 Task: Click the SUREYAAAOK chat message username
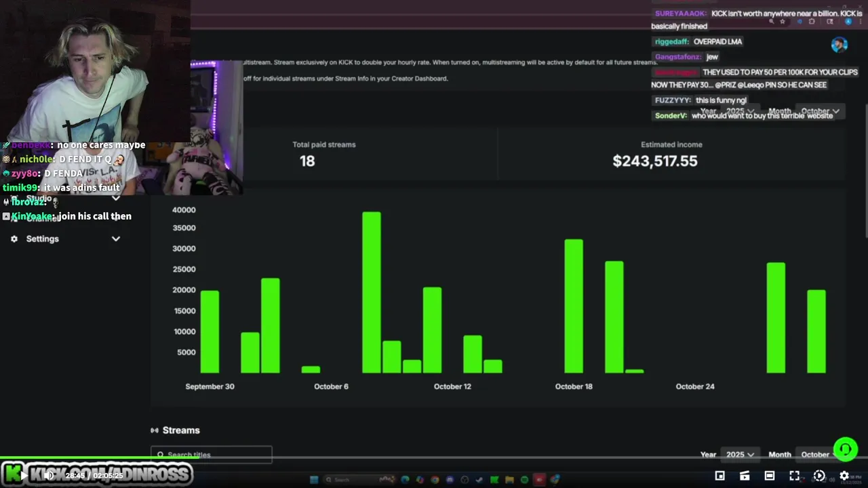[681, 14]
